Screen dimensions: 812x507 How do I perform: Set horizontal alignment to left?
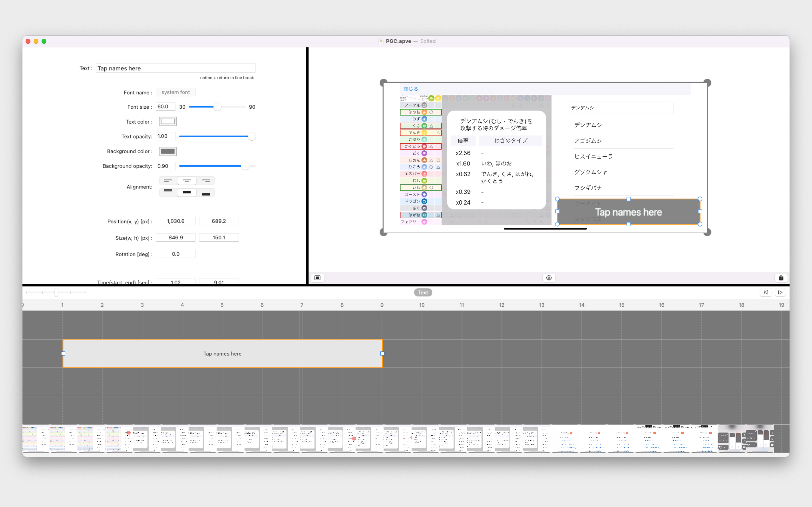tap(168, 180)
